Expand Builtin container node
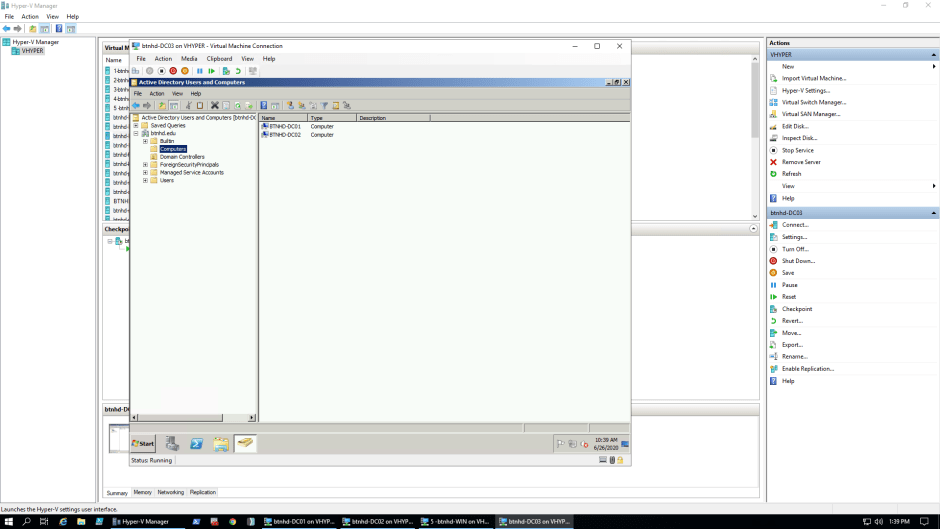This screenshot has height=529, width=940. (145, 142)
